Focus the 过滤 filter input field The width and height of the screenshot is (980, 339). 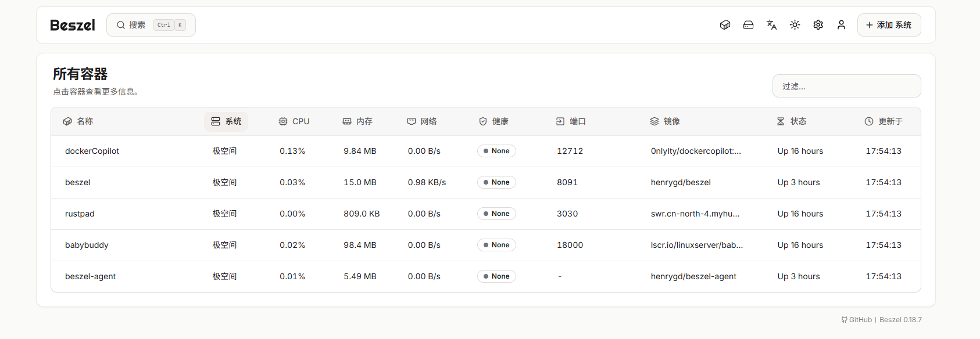click(x=846, y=86)
